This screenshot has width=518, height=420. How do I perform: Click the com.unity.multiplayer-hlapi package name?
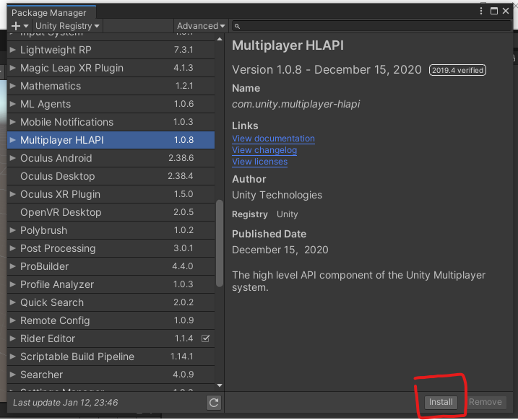coord(295,104)
